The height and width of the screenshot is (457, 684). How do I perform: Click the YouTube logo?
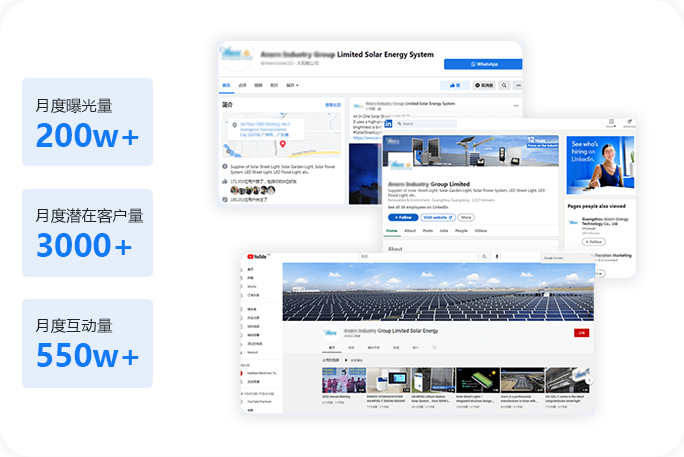(x=259, y=256)
